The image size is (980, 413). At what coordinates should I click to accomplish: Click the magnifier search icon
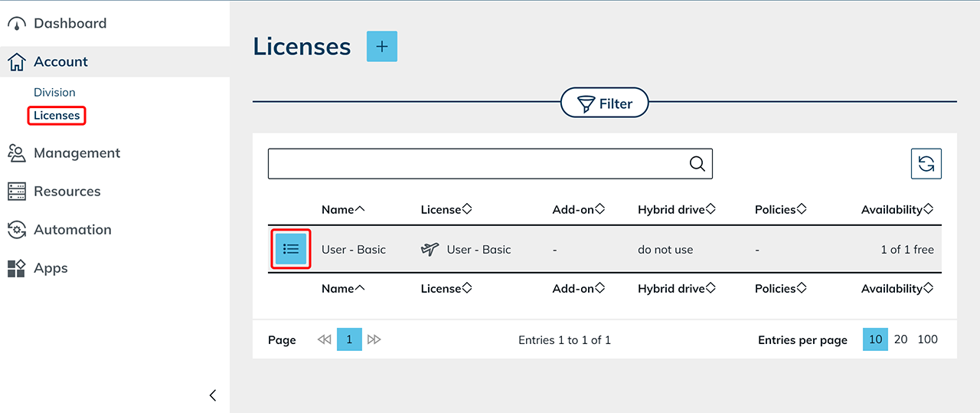tap(697, 164)
